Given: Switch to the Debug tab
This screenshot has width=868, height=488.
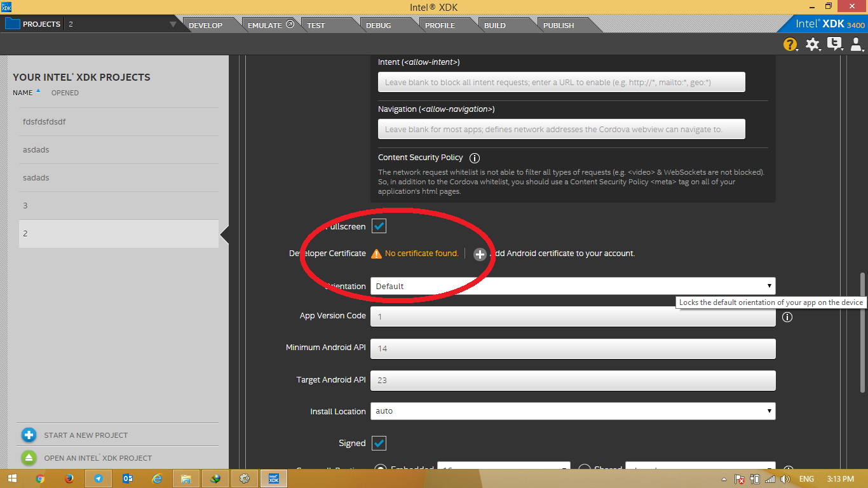Looking at the screenshot, I should (x=379, y=25).
